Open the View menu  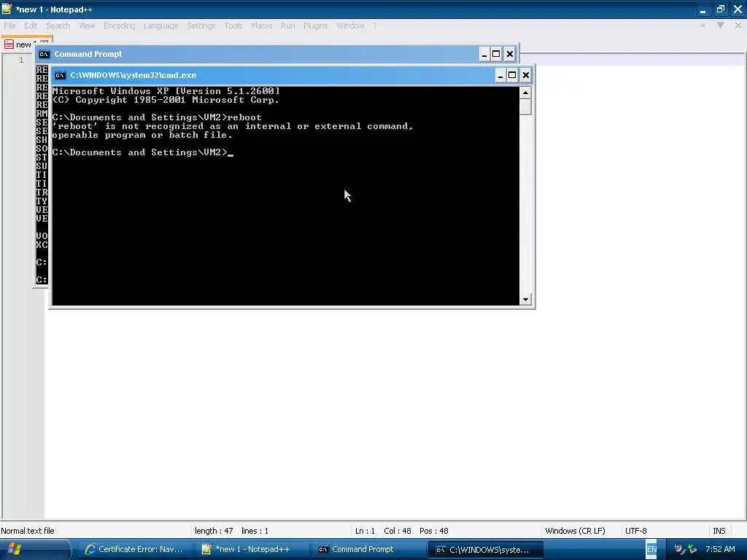coord(88,26)
